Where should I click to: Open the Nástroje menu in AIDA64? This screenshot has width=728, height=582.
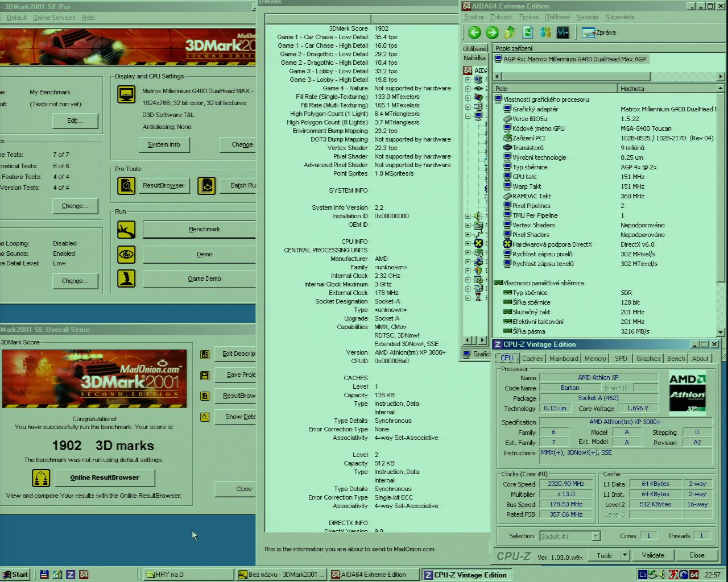[x=587, y=17]
